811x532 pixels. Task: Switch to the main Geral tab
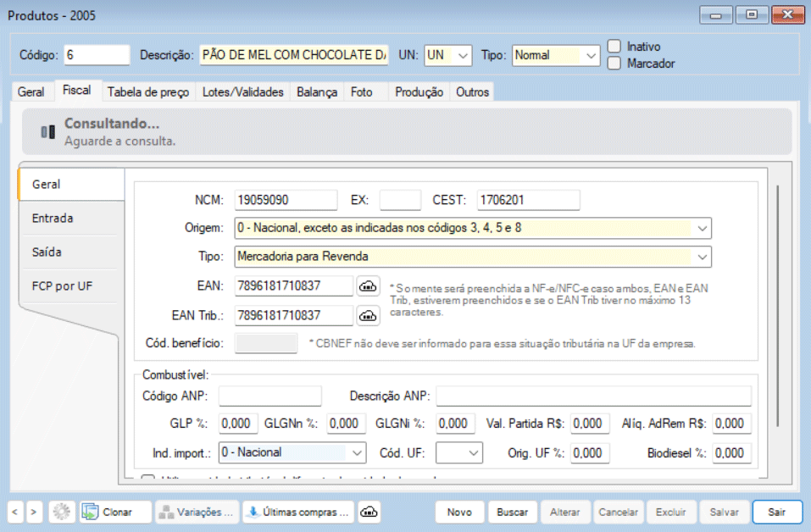tap(31, 91)
